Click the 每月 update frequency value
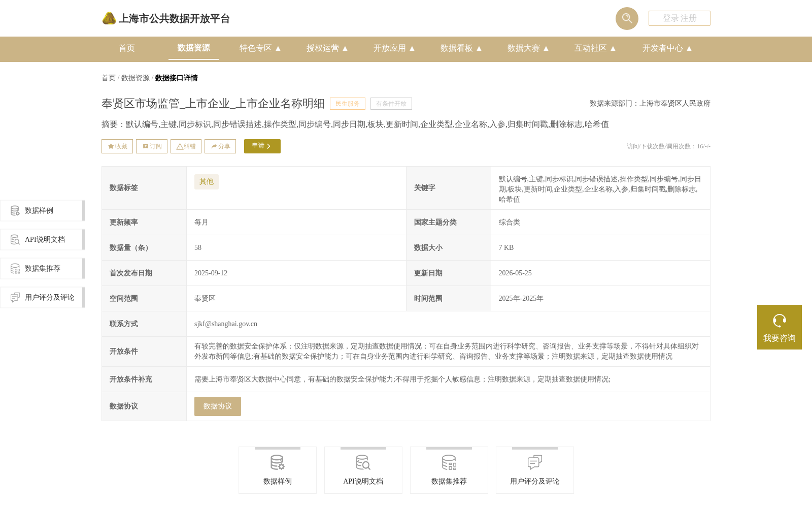The image size is (812, 508). point(201,223)
